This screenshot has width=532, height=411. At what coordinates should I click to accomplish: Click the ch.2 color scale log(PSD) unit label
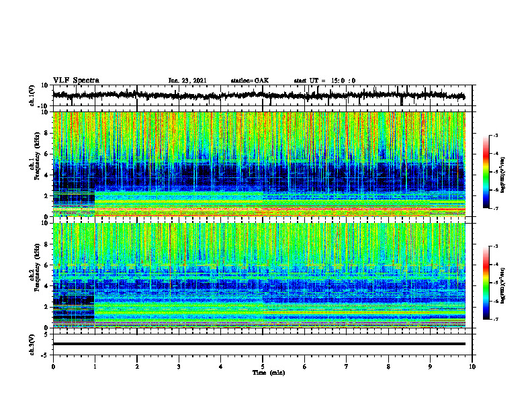pos(503,285)
